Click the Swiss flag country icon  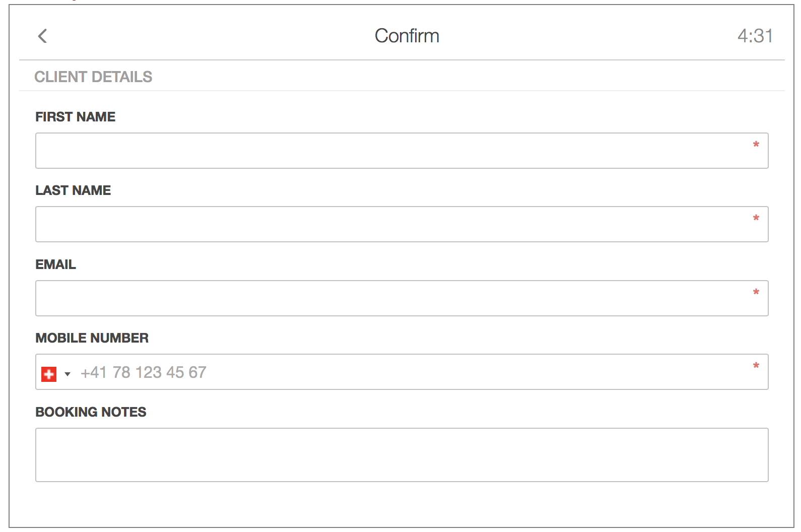(x=49, y=374)
